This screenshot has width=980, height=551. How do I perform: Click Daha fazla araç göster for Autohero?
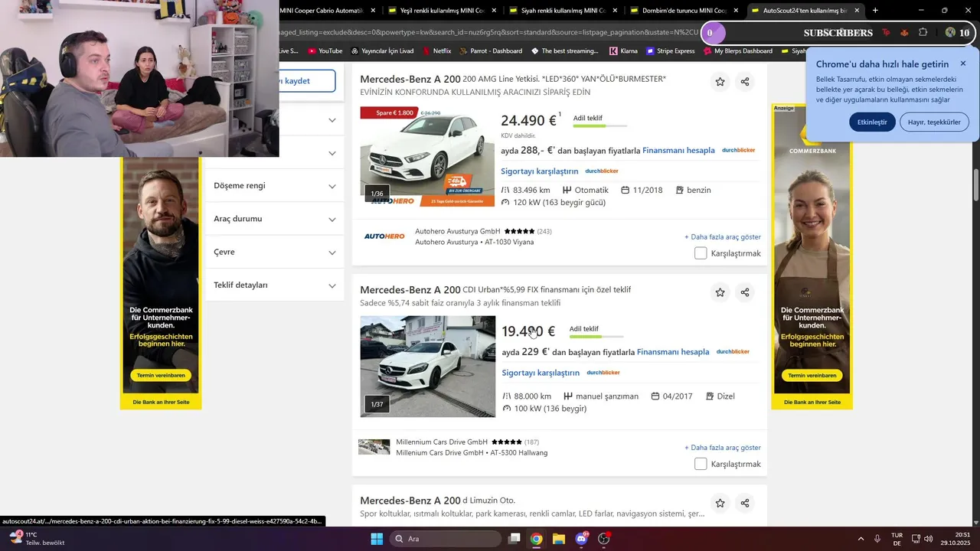click(x=723, y=237)
